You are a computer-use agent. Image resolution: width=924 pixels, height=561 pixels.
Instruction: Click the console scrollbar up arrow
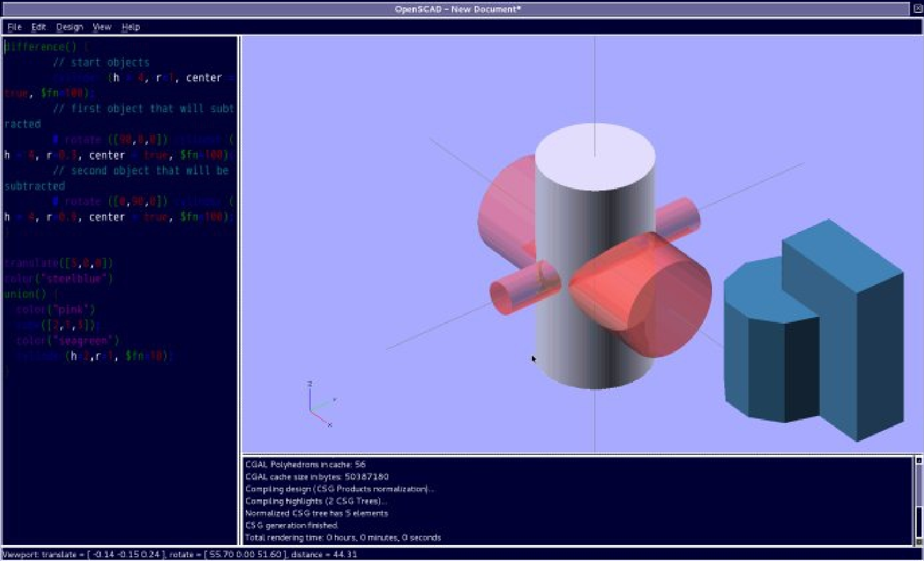coord(918,461)
